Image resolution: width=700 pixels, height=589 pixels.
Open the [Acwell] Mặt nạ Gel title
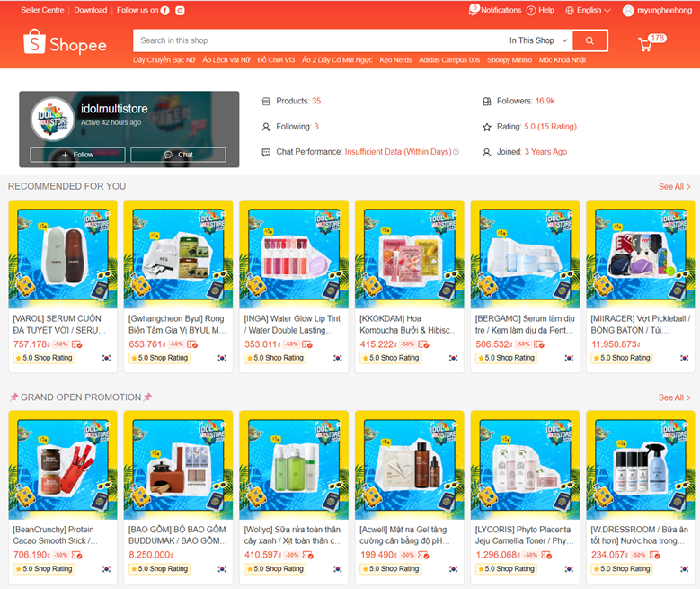coord(404,535)
